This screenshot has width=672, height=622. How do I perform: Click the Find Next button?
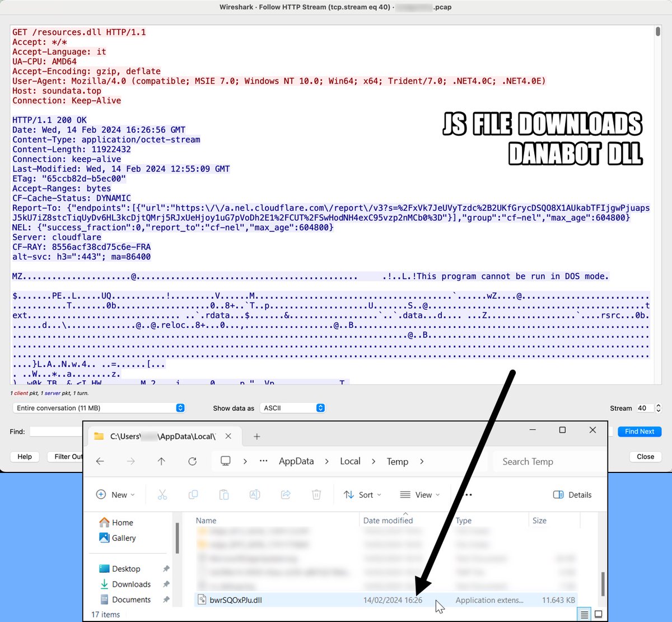tap(640, 431)
